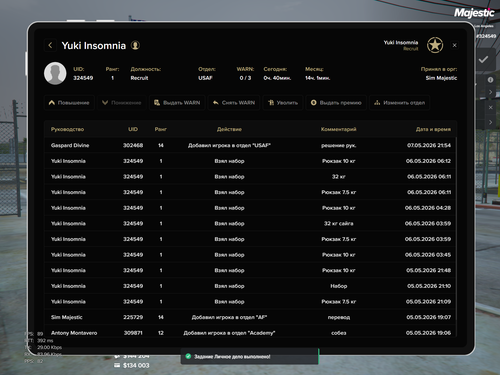The image size is (500, 375).
Task: Click the 07.05.2026 21:54 timestamp
Action: [x=429, y=145]
